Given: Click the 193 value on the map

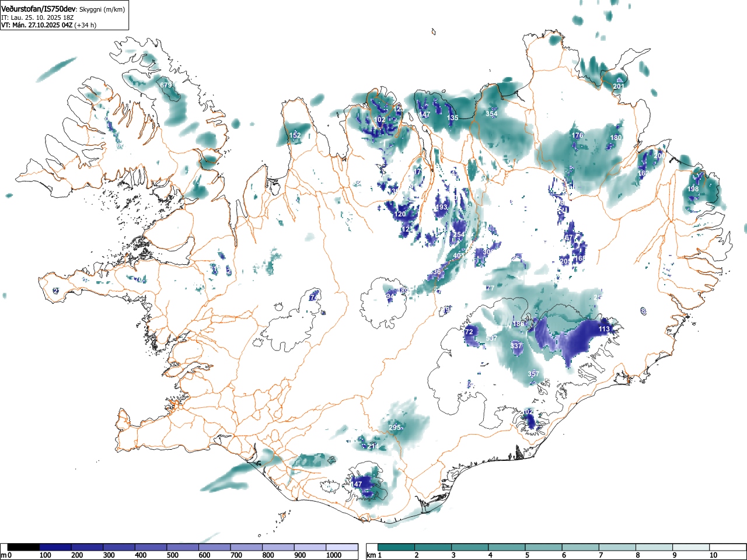Looking at the screenshot, I should pyautogui.click(x=442, y=207).
